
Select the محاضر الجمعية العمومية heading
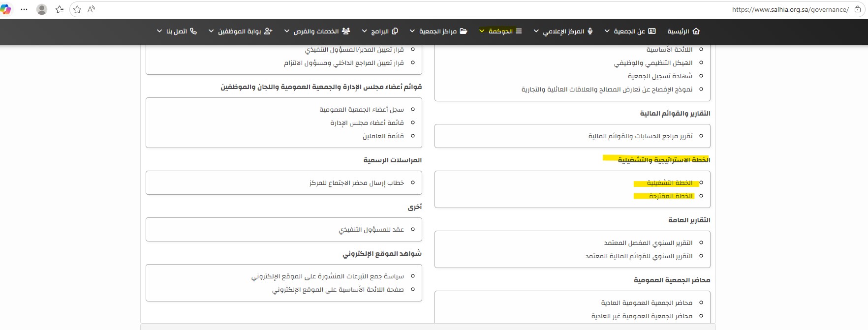coord(672,280)
